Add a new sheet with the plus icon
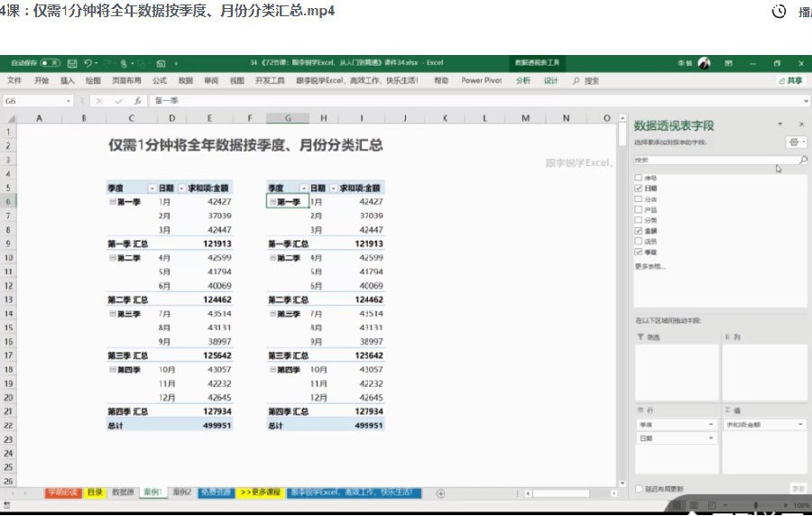Image resolution: width=812 pixels, height=516 pixels. 440,493
